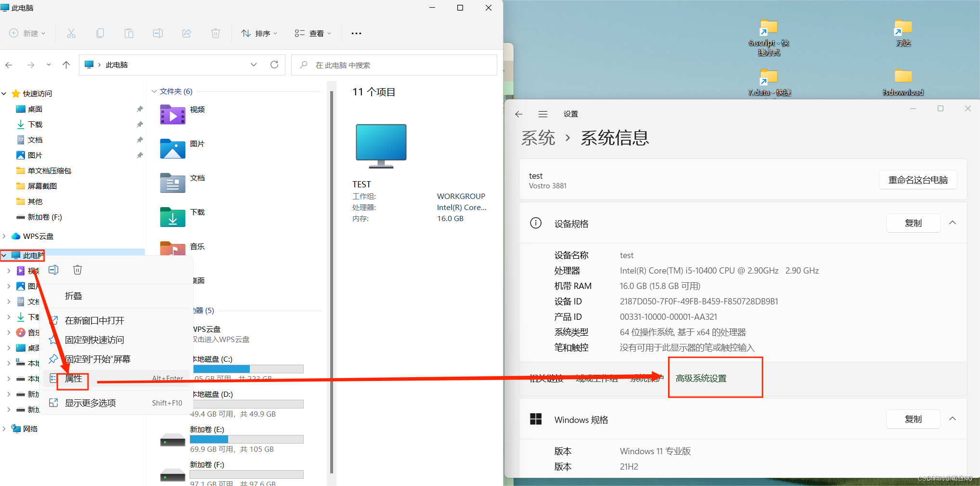The width and height of the screenshot is (980, 486).
Task: Collapse 设备规格 section chevron
Action: click(953, 223)
